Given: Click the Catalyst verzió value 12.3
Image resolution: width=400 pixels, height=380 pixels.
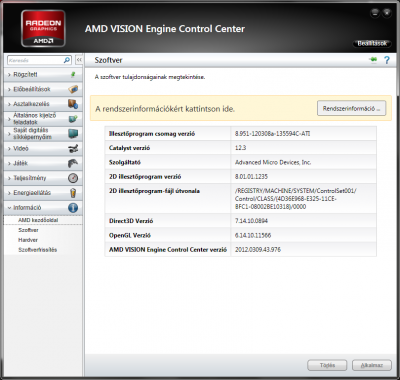Looking at the screenshot, I should pos(240,148).
